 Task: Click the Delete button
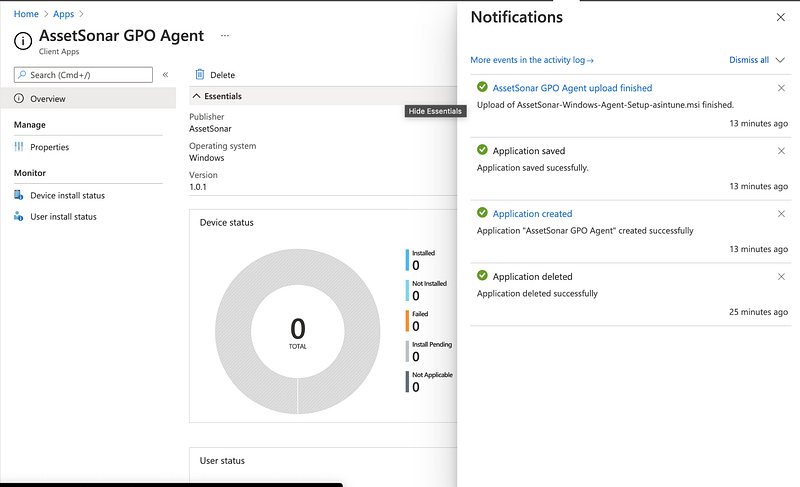pos(215,74)
